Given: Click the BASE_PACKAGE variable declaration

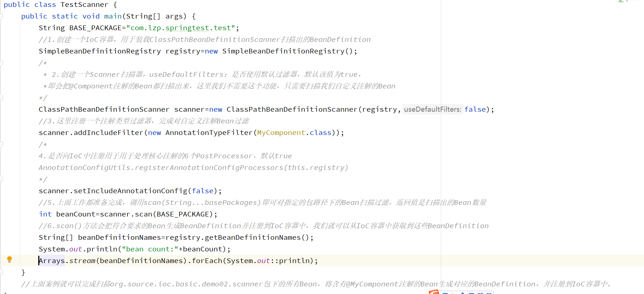Looking at the screenshot, I should 95,28.
